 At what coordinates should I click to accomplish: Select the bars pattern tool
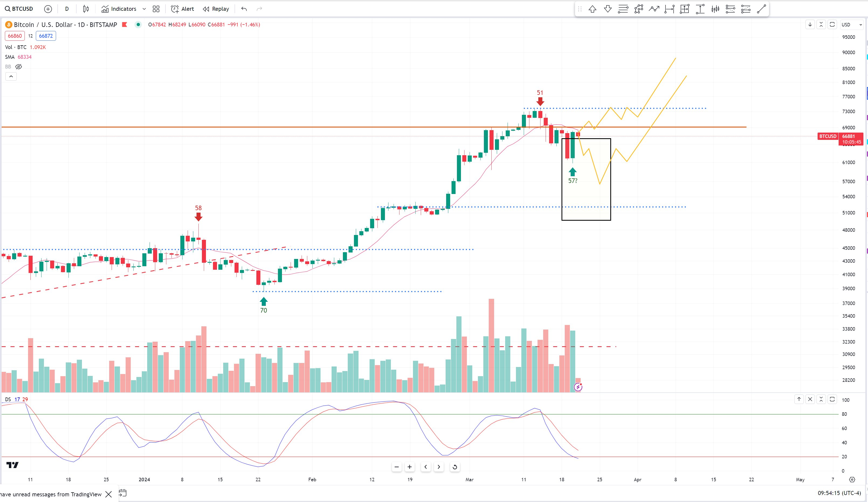click(715, 9)
